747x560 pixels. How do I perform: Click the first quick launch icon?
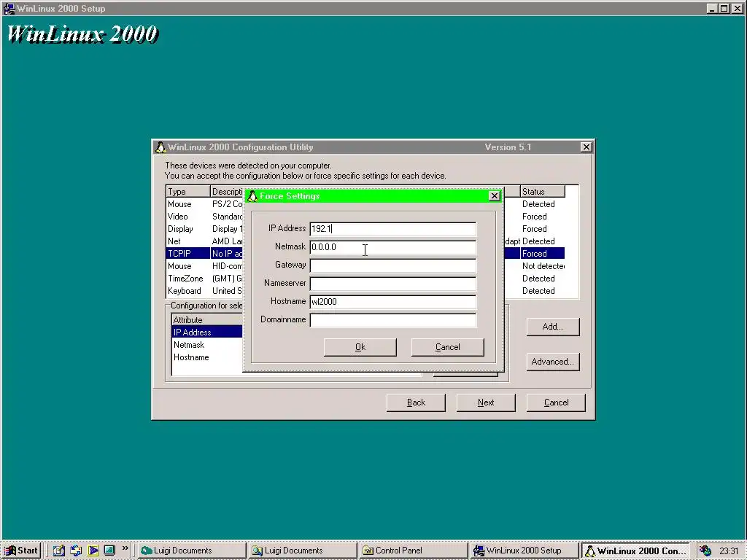[58, 551]
